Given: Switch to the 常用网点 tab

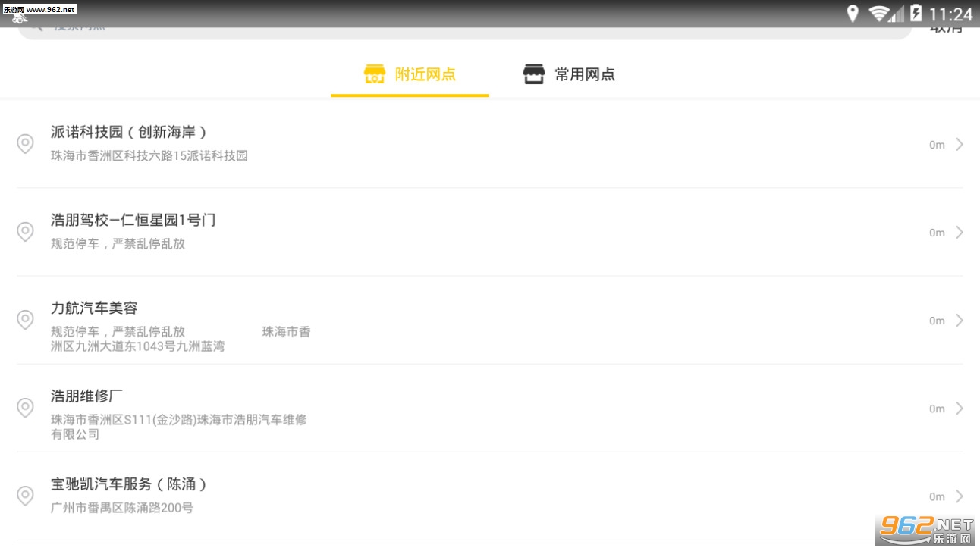Looking at the screenshot, I should [569, 74].
